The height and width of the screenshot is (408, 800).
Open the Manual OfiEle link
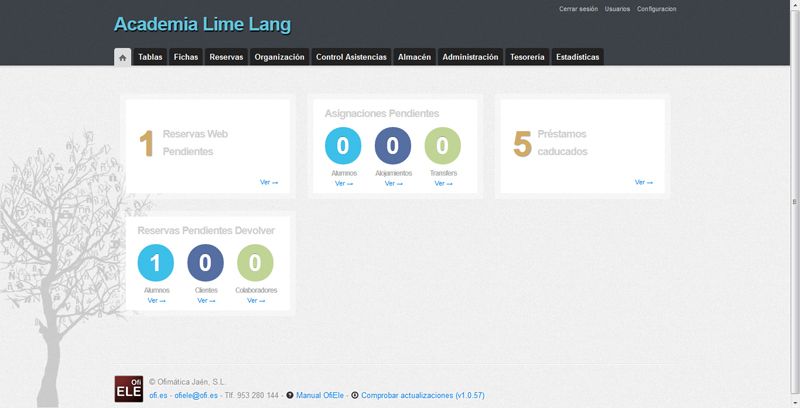(x=319, y=396)
